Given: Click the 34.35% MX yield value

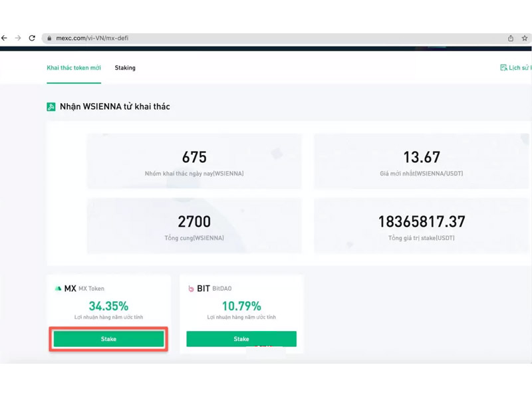Looking at the screenshot, I should pyautogui.click(x=108, y=306).
